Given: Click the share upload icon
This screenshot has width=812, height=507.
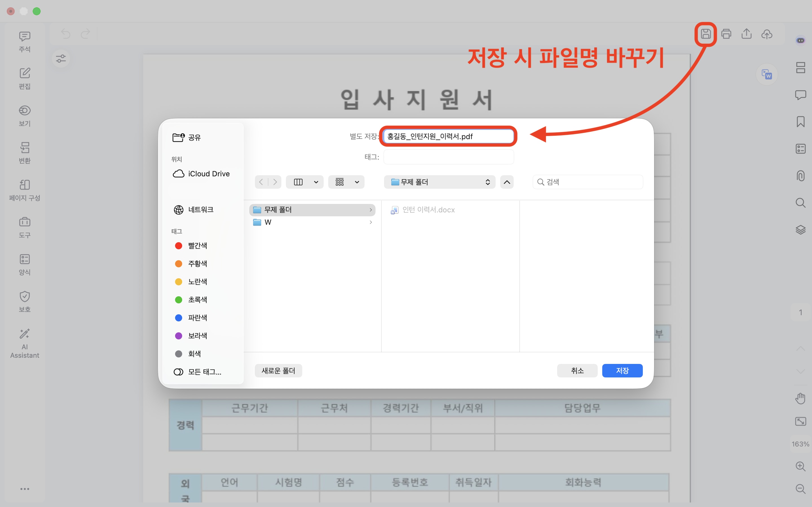Looking at the screenshot, I should click(x=746, y=34).
